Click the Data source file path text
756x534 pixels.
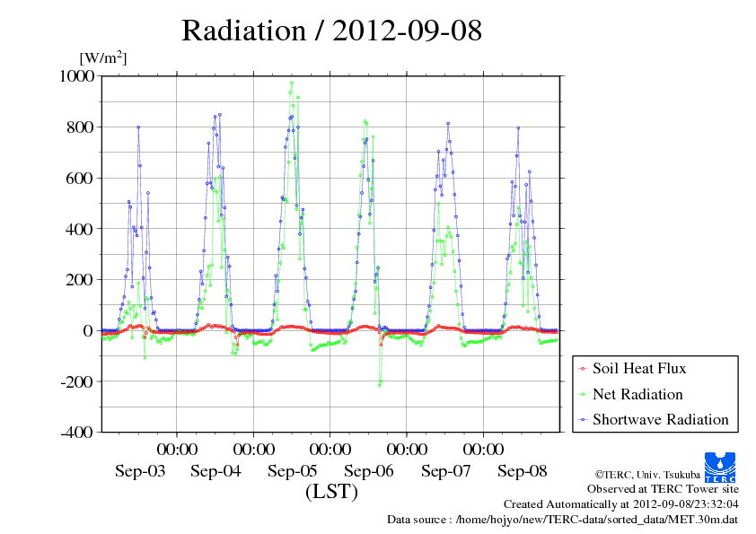pos(563,520)
